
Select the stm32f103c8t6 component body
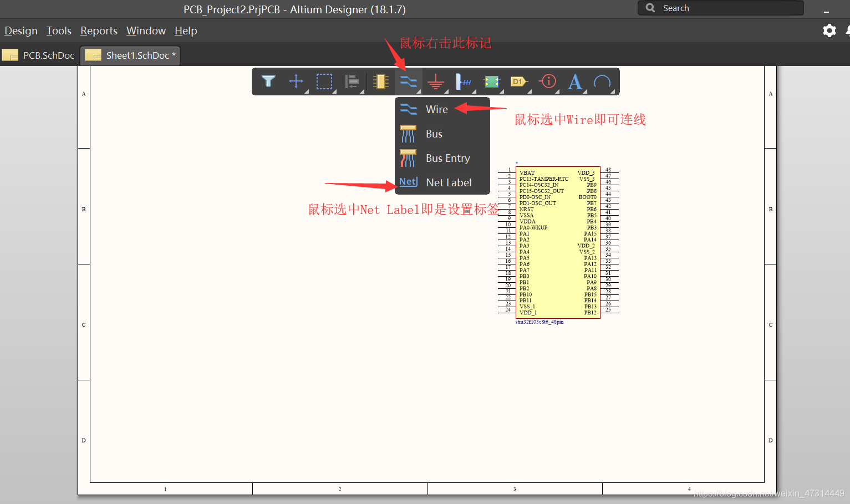[558, 242]
